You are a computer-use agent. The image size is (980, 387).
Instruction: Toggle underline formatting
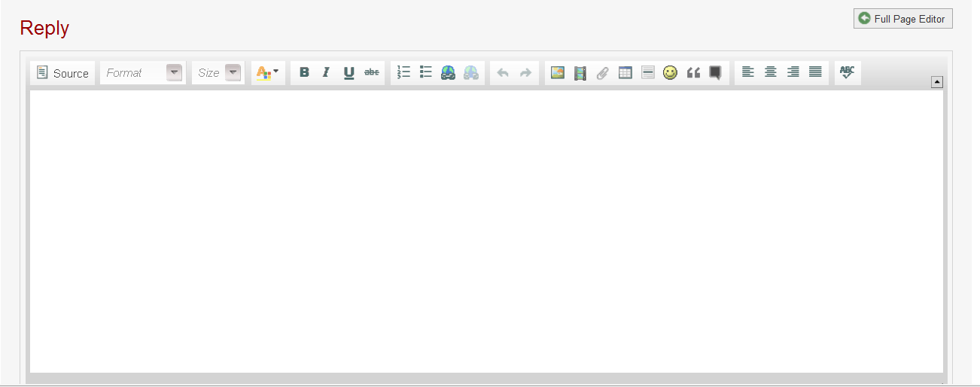[x=348, y=73]
